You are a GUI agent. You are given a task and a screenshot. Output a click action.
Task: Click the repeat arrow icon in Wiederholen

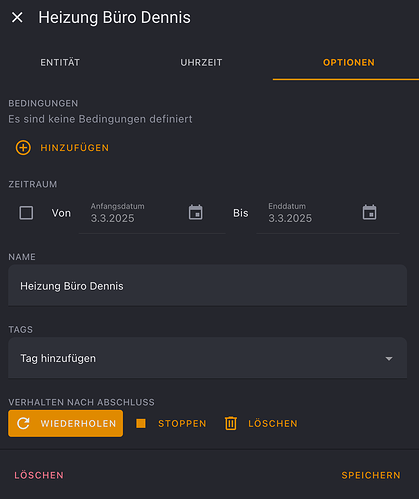click(x=23, y=423)
